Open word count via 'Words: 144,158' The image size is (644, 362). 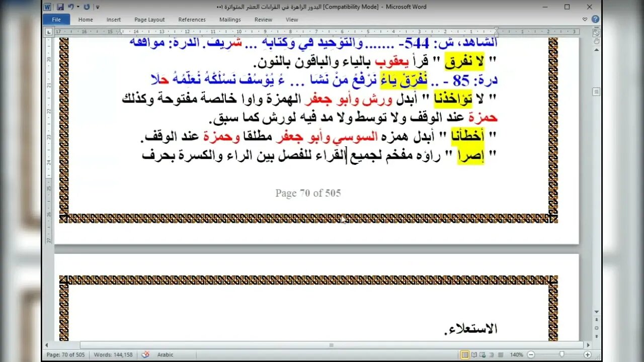[113, 354]
